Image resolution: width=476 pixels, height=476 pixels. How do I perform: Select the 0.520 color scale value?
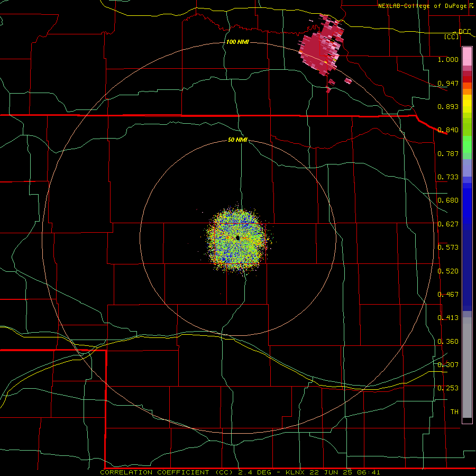tap(448, 271)
